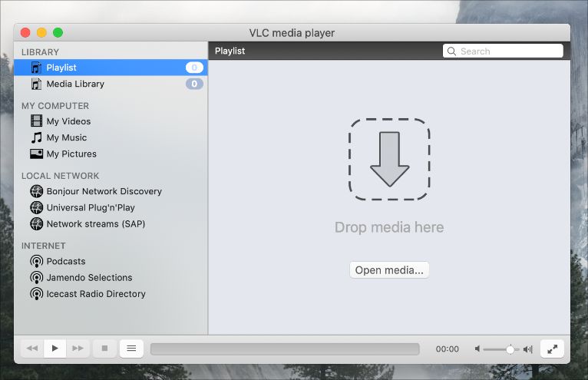The width and height of the screenshot is (588, 380).
Task: Click the Drop media here text
Action: [x=389, y=227]
